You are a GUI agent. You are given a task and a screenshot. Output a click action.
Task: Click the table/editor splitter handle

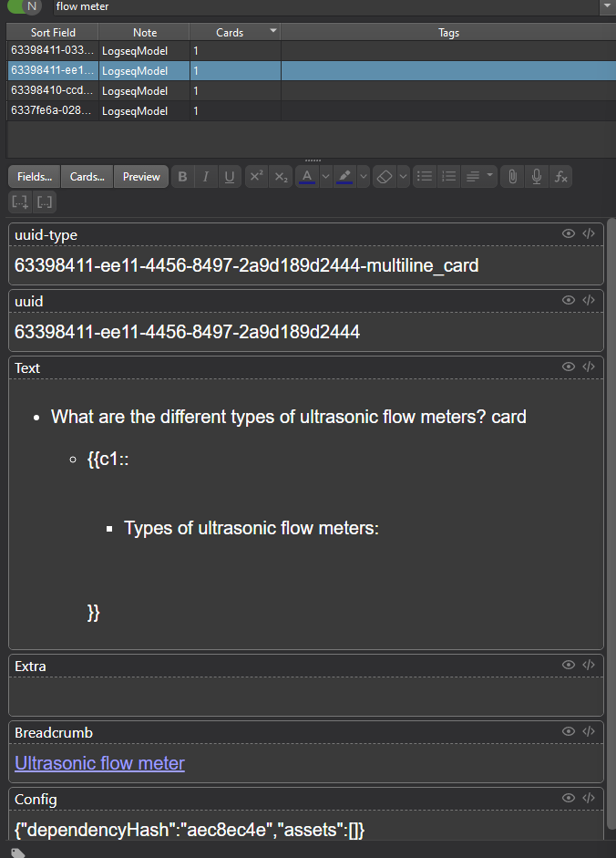313,160
